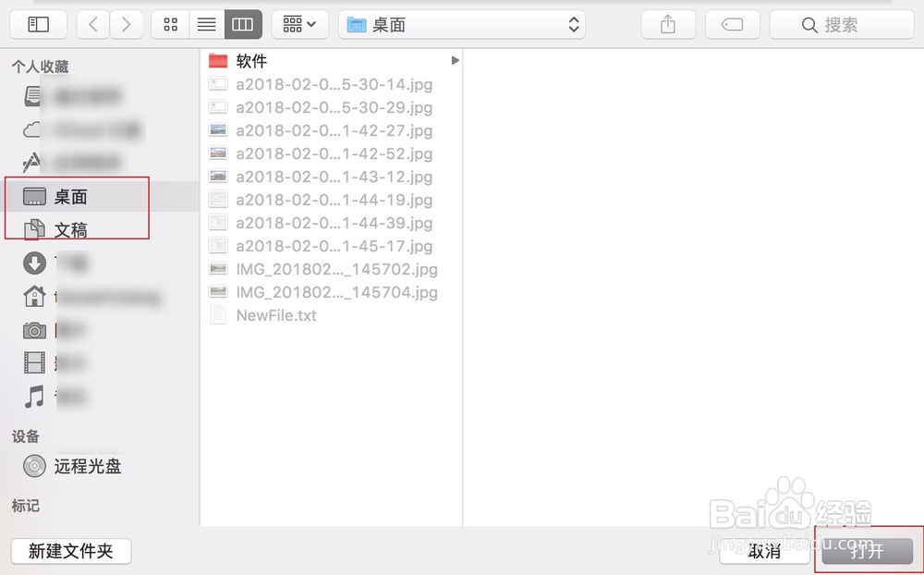
Task: Select 桌面 in the sidebar
Action: click(100, 196)
